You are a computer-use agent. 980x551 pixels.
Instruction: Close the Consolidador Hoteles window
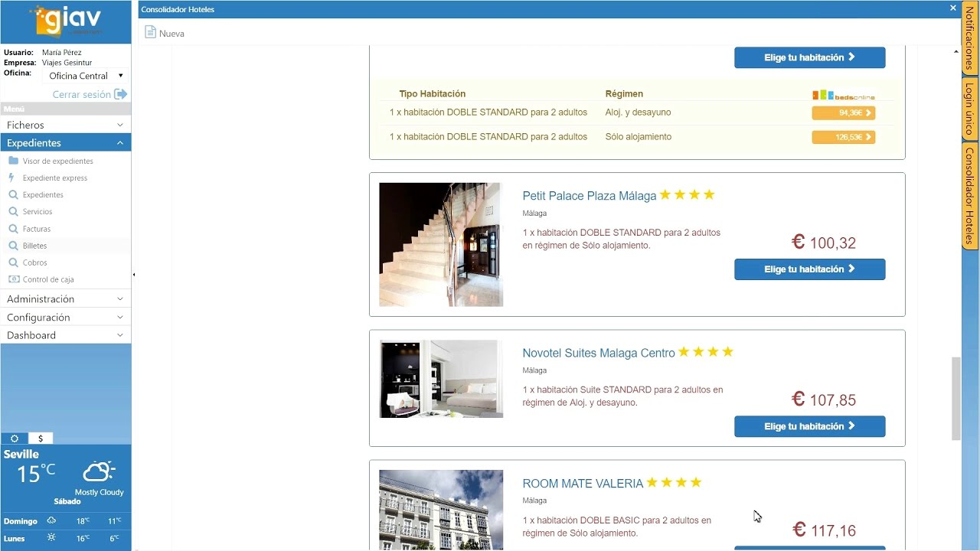click(x=953, y=8)
